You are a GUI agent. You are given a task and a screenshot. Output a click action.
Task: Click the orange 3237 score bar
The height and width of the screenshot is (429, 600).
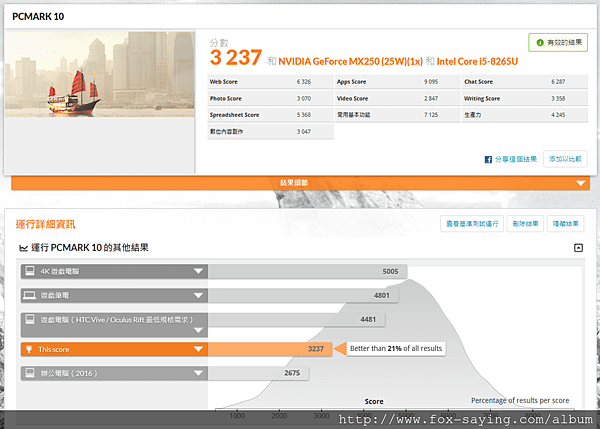270,349
